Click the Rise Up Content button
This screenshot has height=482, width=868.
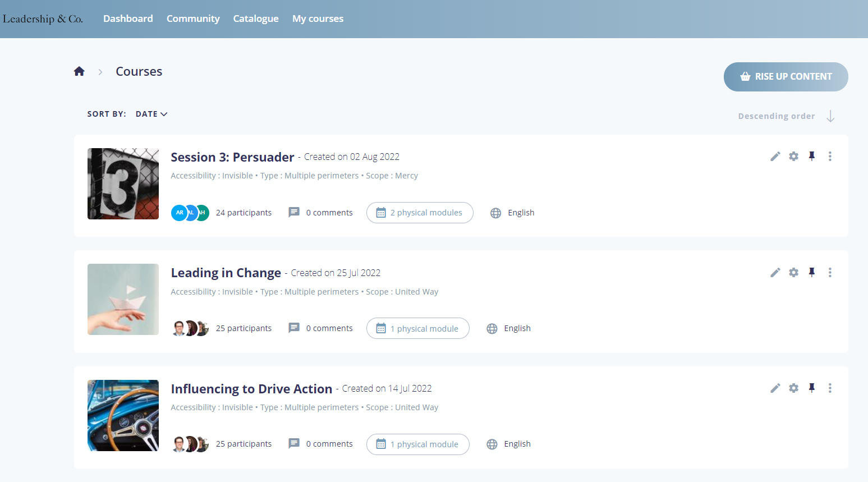tap(786, 77)
